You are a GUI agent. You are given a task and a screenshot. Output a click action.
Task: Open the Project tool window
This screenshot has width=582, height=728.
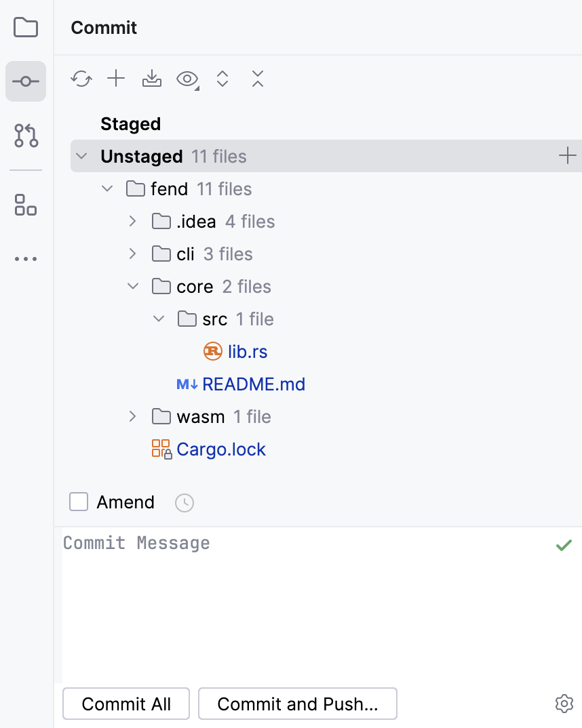pyautogui.click(x=25, y=27)
